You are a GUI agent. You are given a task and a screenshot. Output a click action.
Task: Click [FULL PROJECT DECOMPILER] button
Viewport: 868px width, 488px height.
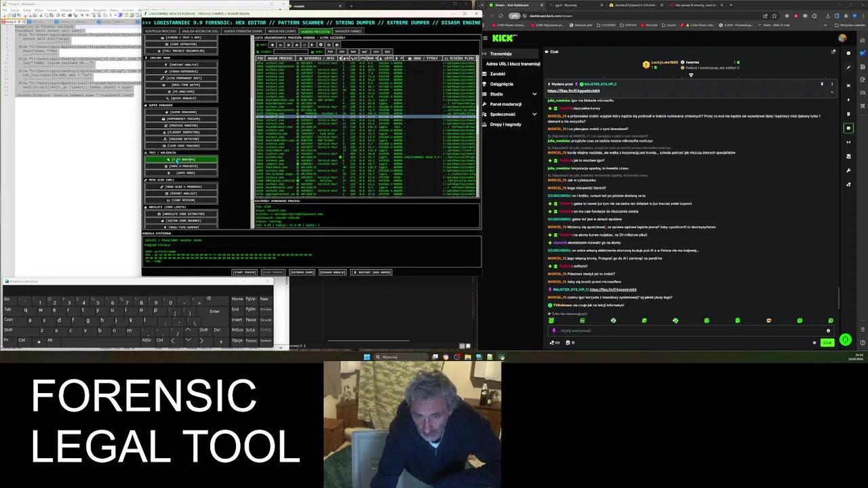coord(181,51)
